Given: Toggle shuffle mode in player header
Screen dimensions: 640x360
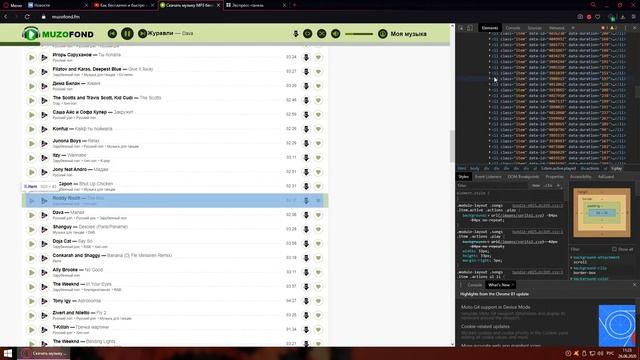Looking at the screenshot, I should [322, 33].
